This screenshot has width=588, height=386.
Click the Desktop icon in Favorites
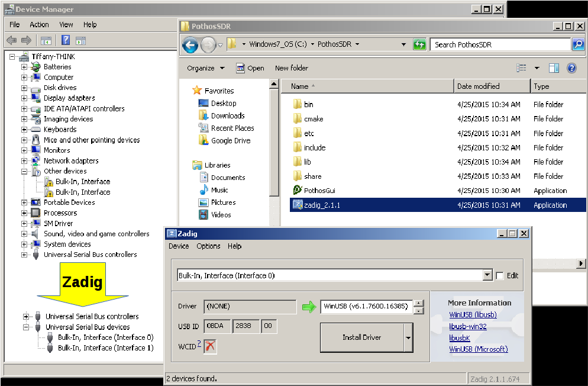pyautogui.click(x=203, y=103)
